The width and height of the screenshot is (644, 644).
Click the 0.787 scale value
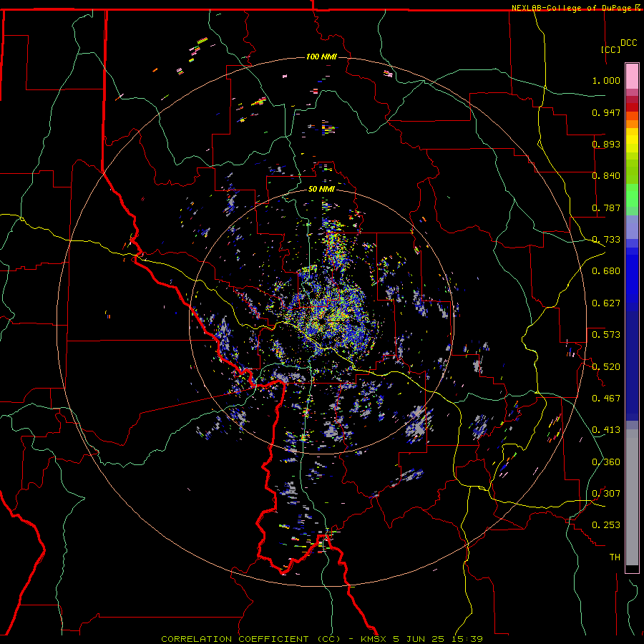click(x=606, y=208)
